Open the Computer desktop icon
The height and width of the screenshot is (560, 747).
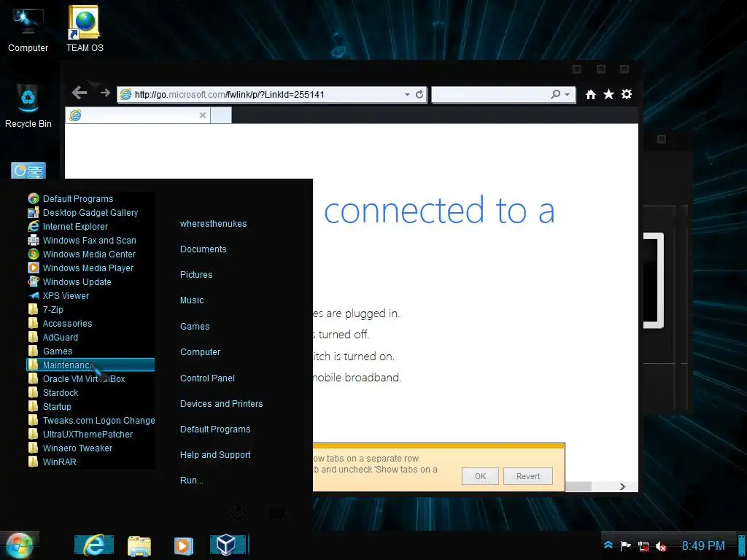[28, 30]
